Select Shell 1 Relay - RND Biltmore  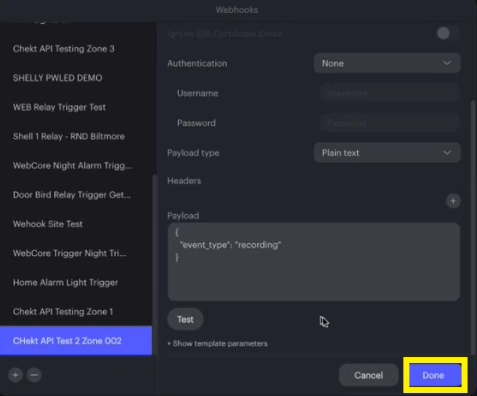tap(76, 136)
